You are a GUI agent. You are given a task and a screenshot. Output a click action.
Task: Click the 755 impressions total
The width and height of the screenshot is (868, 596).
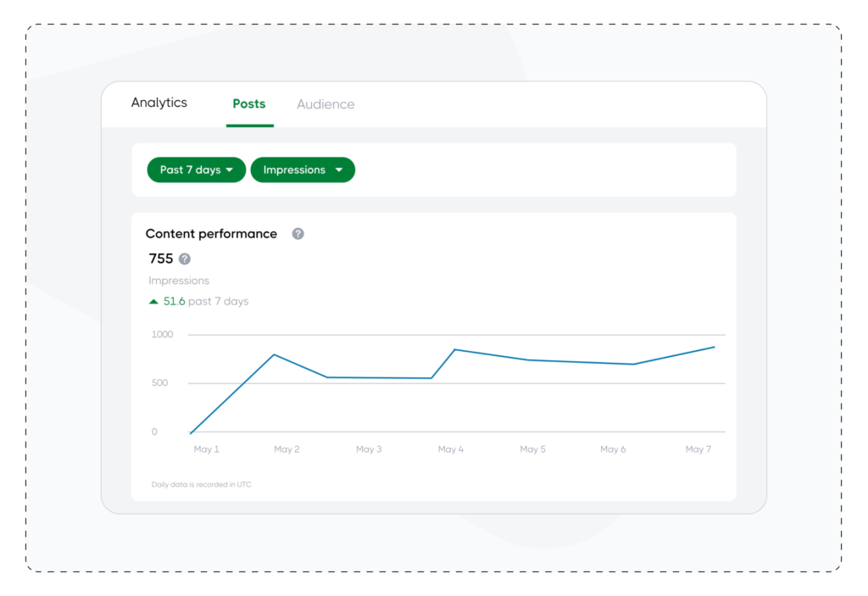161,259
